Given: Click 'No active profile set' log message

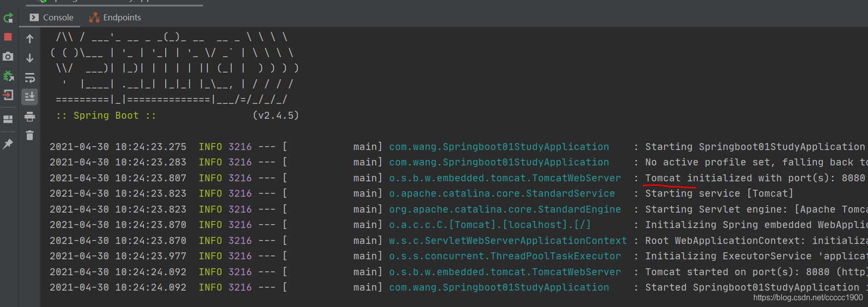Looking at the screenshot, I should pyautogui.click(x=756, y=162).
